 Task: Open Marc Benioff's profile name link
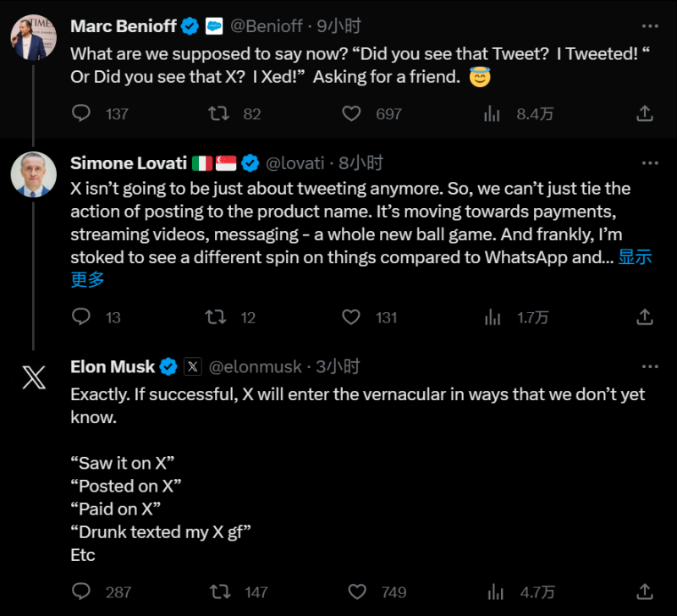(x=123, y=26)
